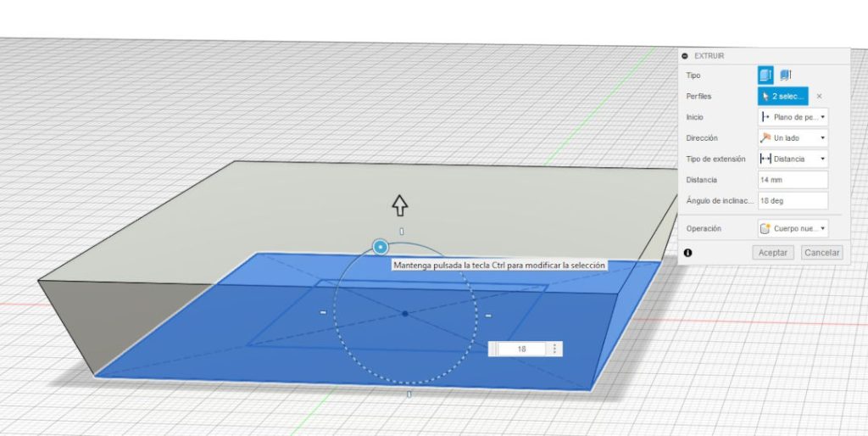868x436 pixels.
Task: Select the solid Extruir type icon
Action: (x=765, y=75)
